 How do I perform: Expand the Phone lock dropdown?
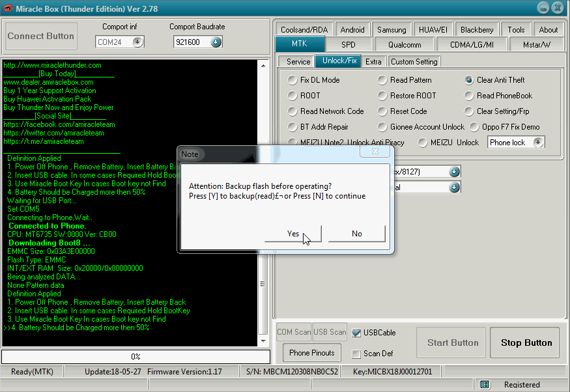(x=538, y=142)
